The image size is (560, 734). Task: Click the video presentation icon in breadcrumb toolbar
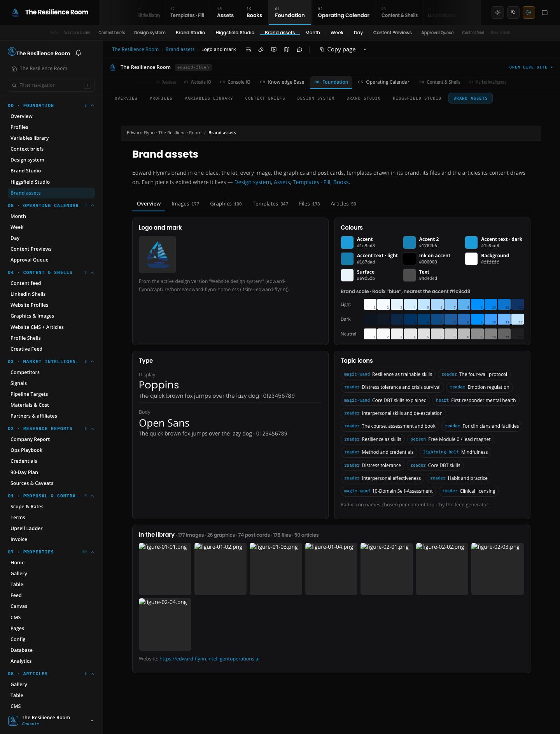click(x=274, y=49)
